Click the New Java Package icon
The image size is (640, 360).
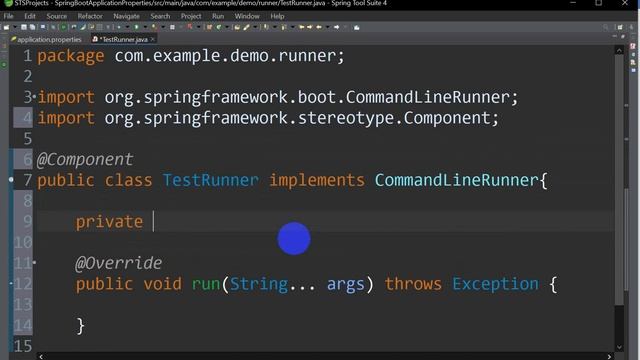click(209, 27)
